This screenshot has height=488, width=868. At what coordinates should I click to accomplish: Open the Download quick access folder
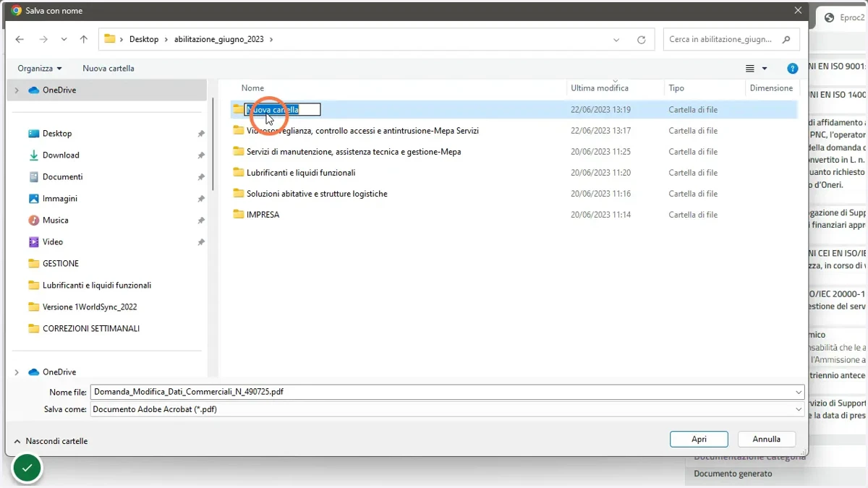pyautogui.click(x=61, y=155)
